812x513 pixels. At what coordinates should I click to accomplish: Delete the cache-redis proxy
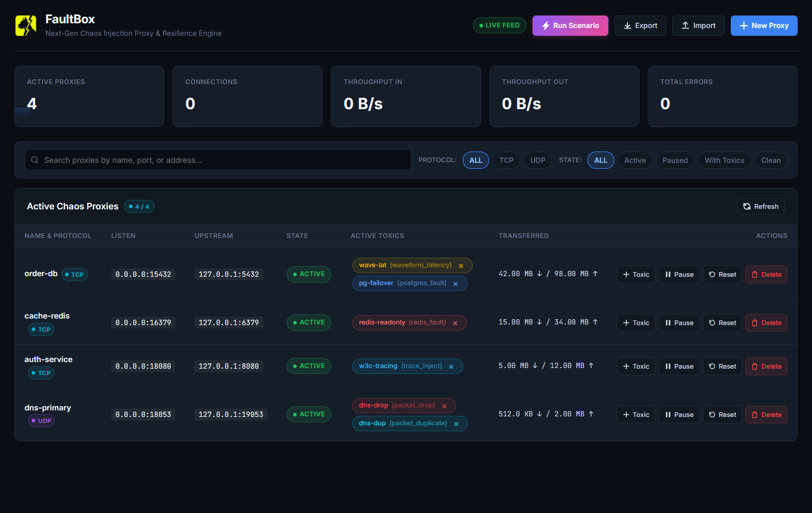[766, 323]
